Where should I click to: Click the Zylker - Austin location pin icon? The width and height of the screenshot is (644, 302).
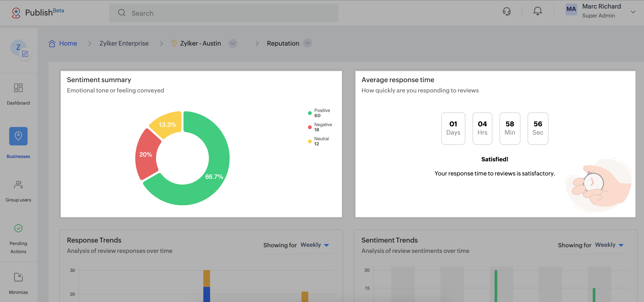[x=174, y=44]
